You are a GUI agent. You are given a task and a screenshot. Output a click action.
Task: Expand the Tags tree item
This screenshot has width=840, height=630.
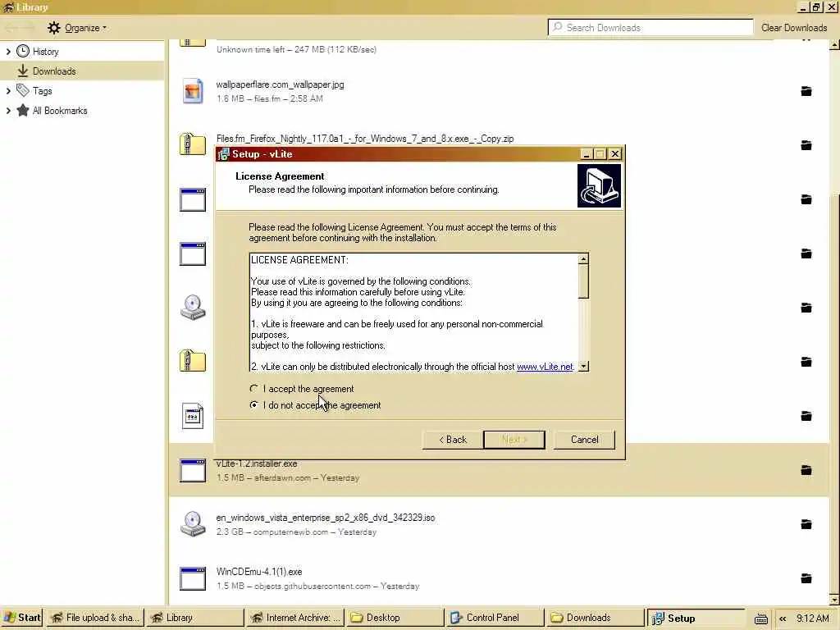tap(8, 91)
